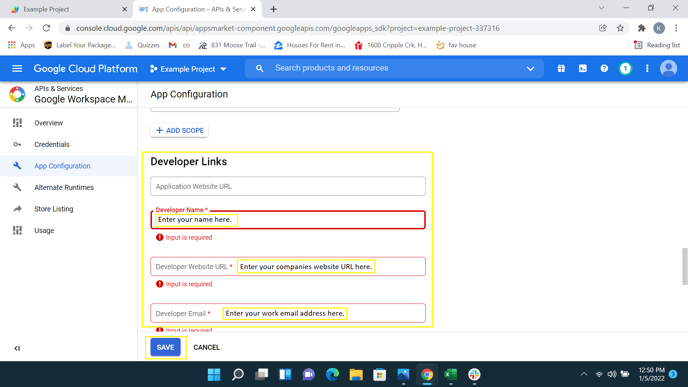Screen dimensions: 688x387
Task: Open the console three-dot settings menu
Action: click(x=647, y=68)
